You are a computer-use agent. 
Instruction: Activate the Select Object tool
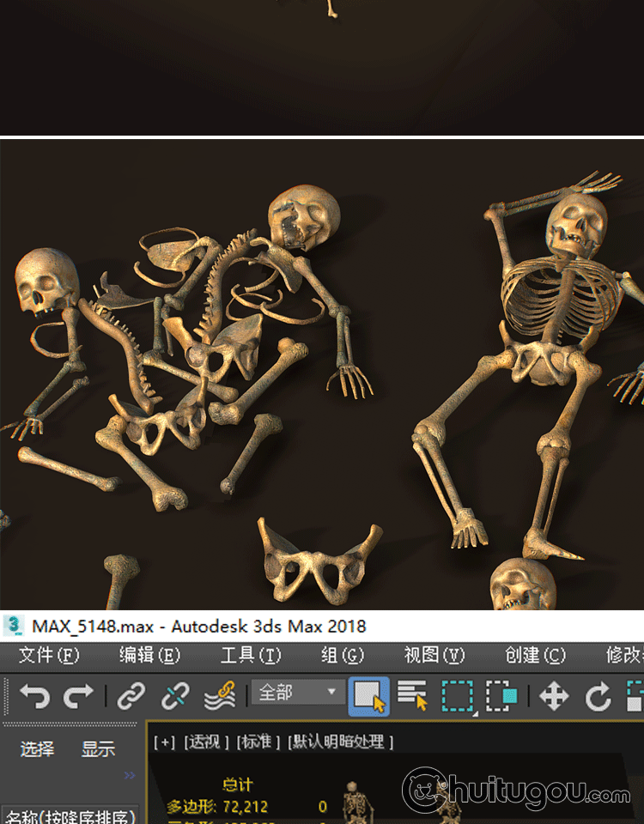(x=369, y=696)
